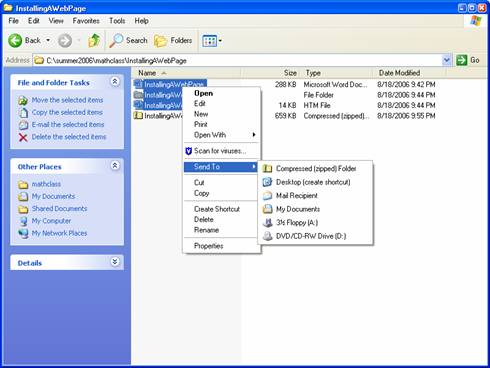The image size is (490, 368).
Task: Click the mathclass folder icon
Action: 23,185
